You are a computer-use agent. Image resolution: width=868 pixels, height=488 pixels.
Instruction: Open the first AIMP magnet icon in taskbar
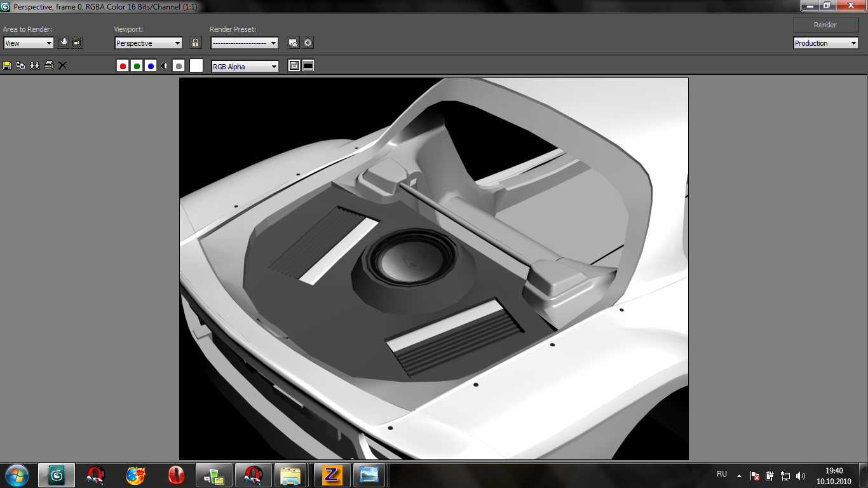(x=96, y=475)
